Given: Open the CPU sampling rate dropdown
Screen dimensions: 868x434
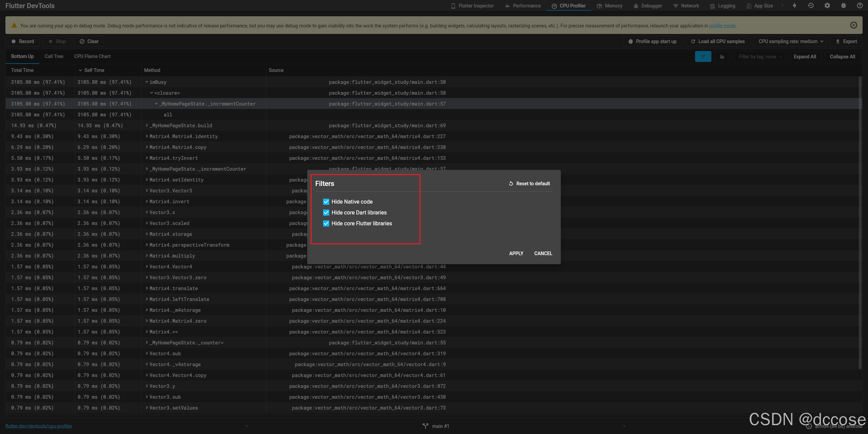Looking at the screenshot, I should pos(790,41).
